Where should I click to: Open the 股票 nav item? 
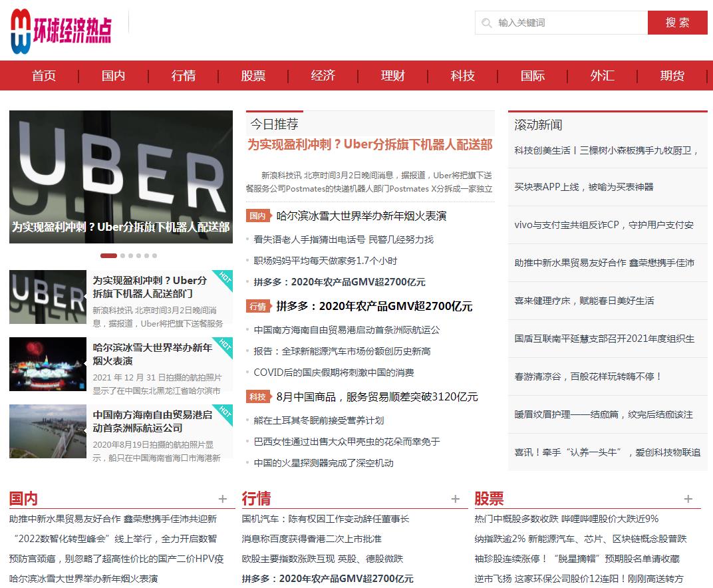pos(253,75)
